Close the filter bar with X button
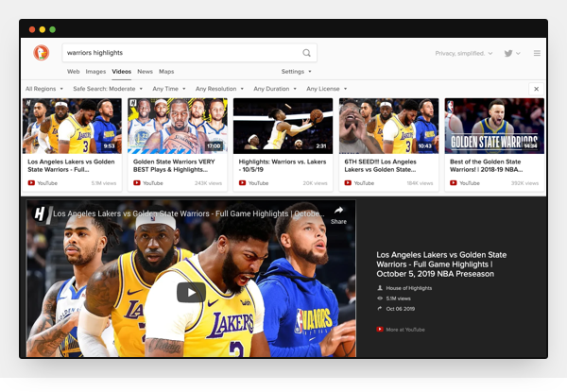Image resolution: width=567 pixels, height=392 pixels. click(x=536, y=89)
